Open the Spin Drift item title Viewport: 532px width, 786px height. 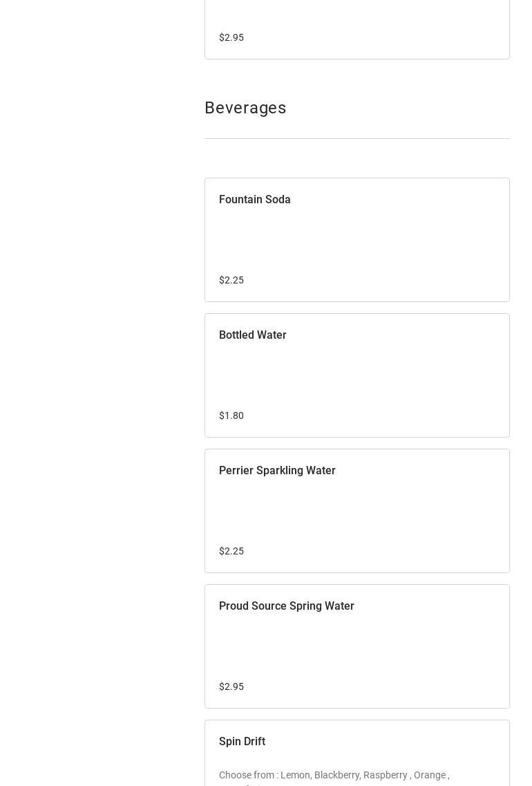point(242,741)
